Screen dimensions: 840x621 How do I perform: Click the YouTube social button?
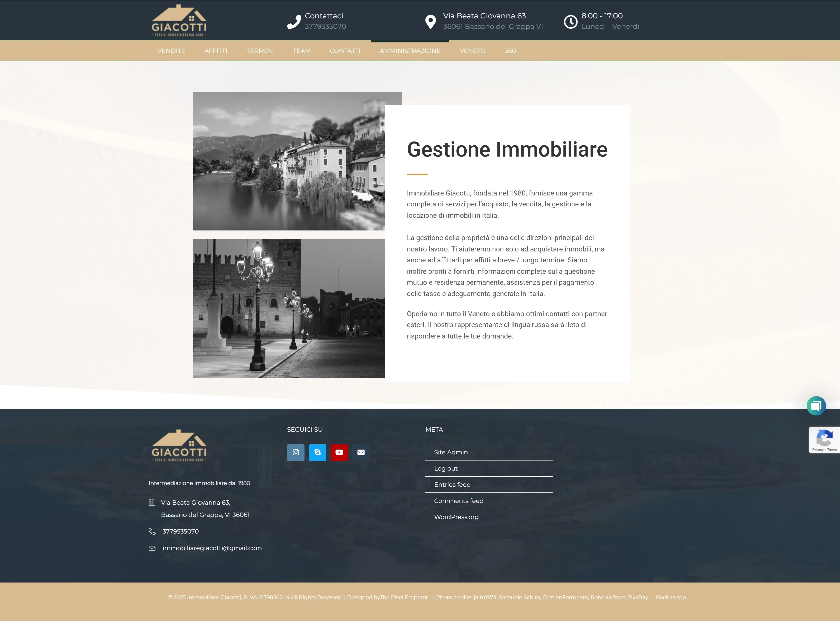[x=339, y=452]
